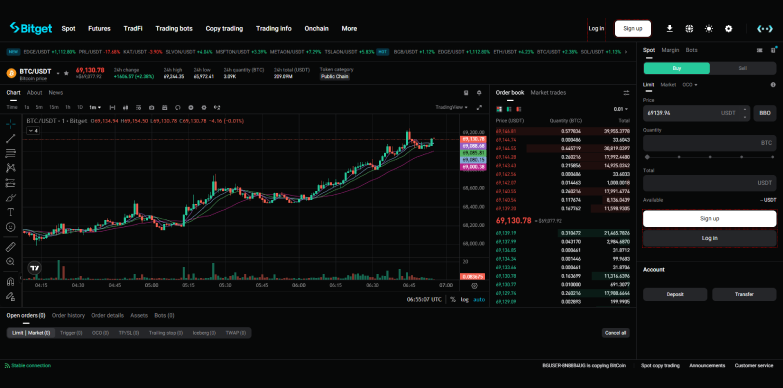Screen dimensions: 783x388
Task: Click quantity slider start handle
Action: (647, 157)
